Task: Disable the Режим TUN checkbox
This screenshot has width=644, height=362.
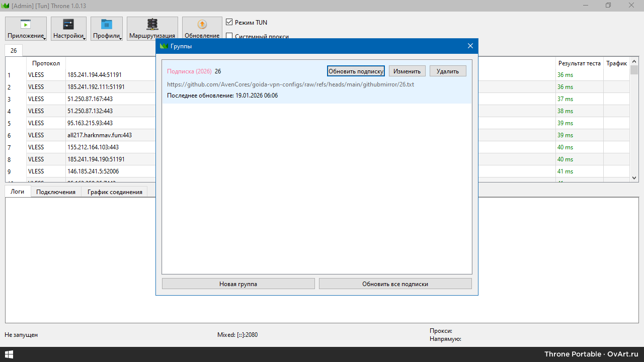Action: [x=229, y=23]
